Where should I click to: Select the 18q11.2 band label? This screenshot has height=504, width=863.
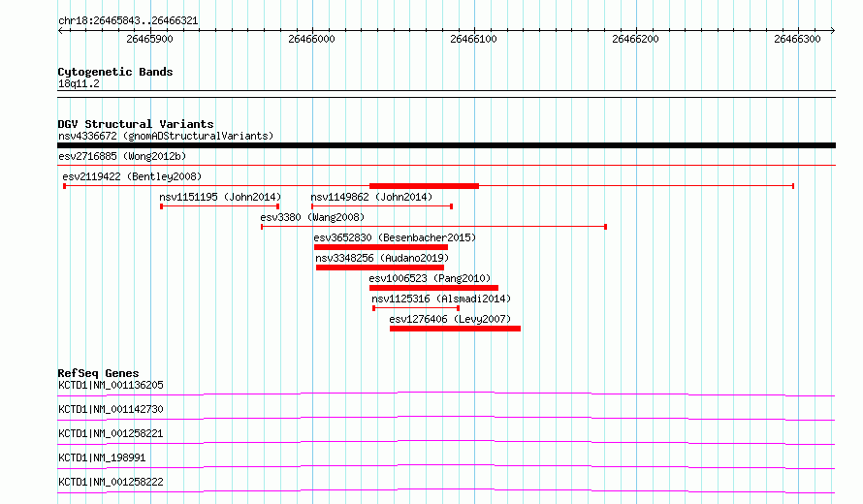click(x=79, y=83)
